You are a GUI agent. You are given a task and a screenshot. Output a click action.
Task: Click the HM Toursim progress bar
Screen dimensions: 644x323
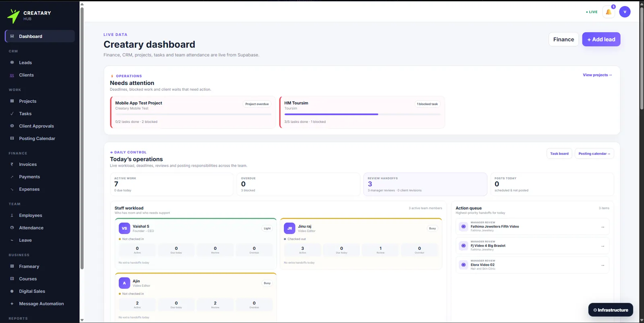point(362,114)
